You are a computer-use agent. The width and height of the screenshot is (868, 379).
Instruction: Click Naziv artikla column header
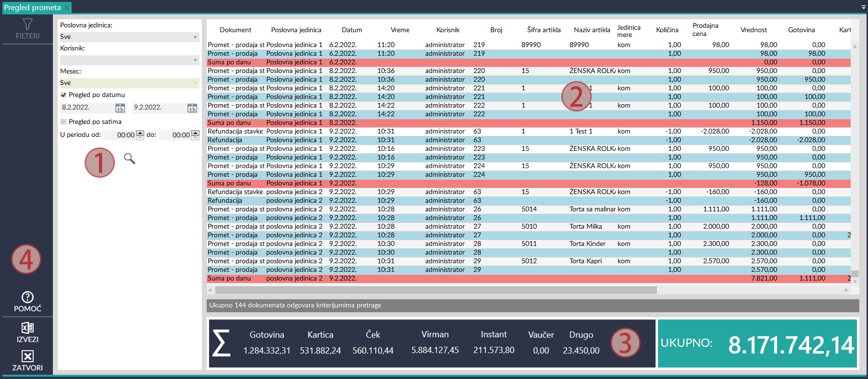[592, 30]
